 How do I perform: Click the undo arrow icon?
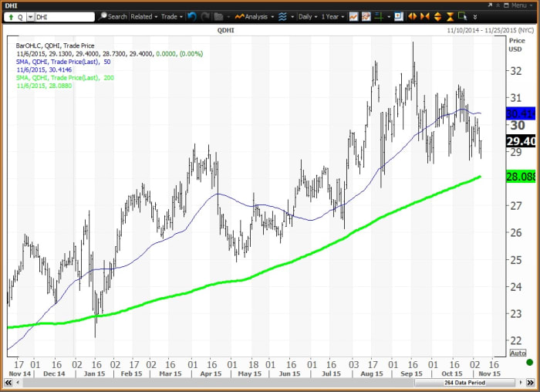[191, 16]
